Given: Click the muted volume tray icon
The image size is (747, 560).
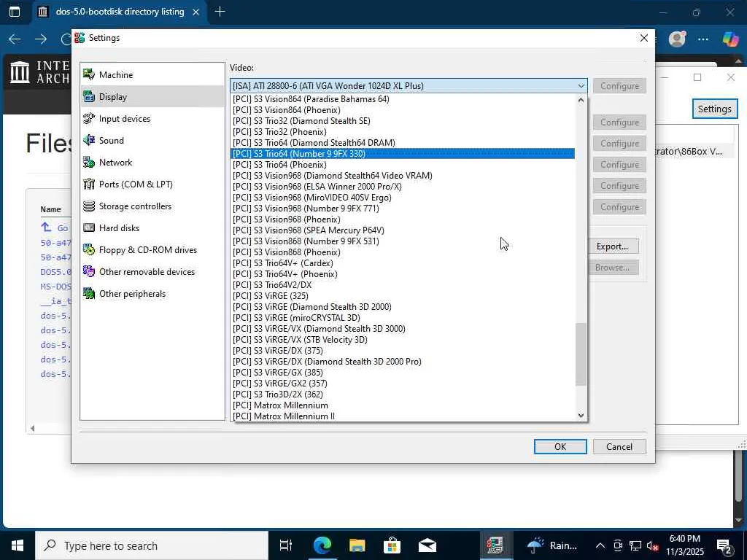Looking at the screenshot, I should 653,545.
